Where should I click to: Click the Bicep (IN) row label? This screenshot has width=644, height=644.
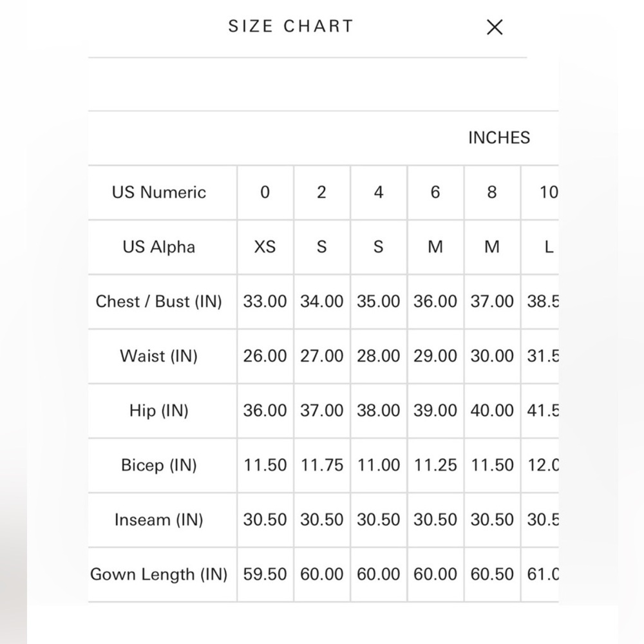[159, 466]
